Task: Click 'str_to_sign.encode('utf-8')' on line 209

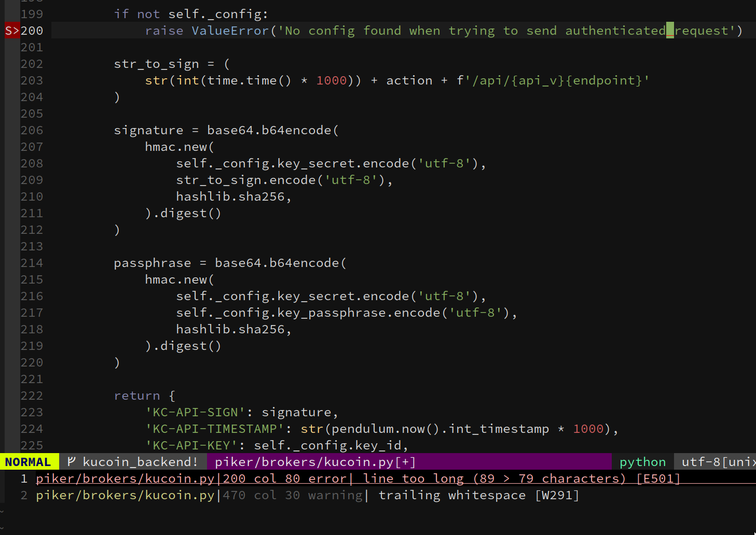Action: pyautogui.click(x=281, y=180)
